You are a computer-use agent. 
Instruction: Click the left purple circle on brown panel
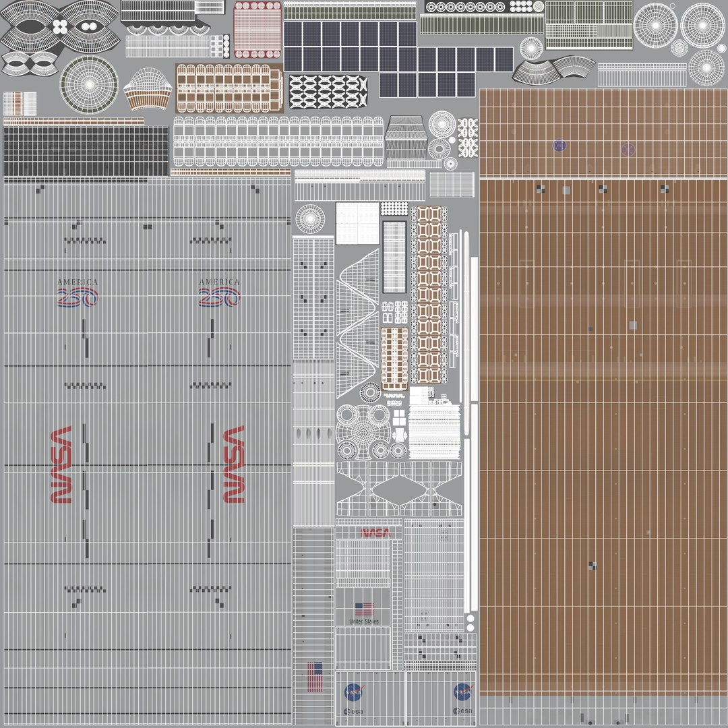[x=559, y=146]
